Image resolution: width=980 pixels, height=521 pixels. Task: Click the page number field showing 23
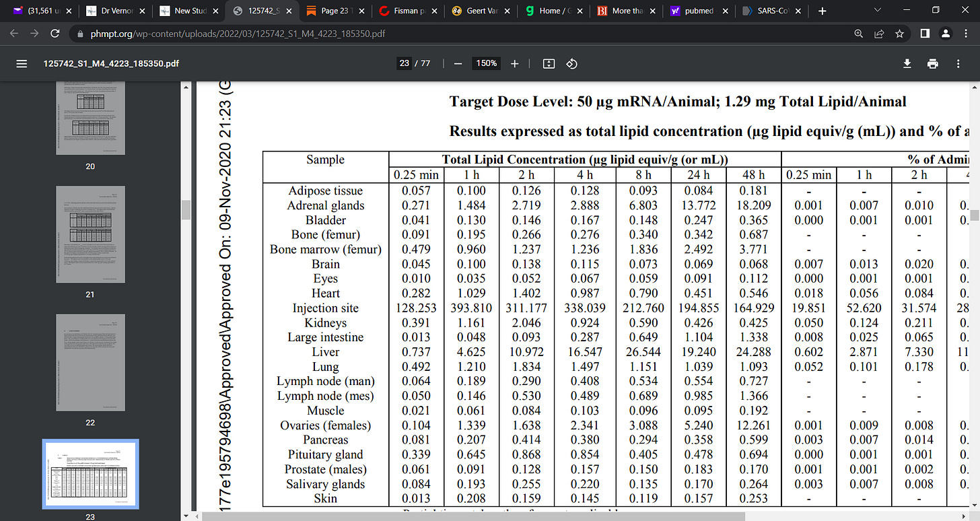click(x=404, y=63)
